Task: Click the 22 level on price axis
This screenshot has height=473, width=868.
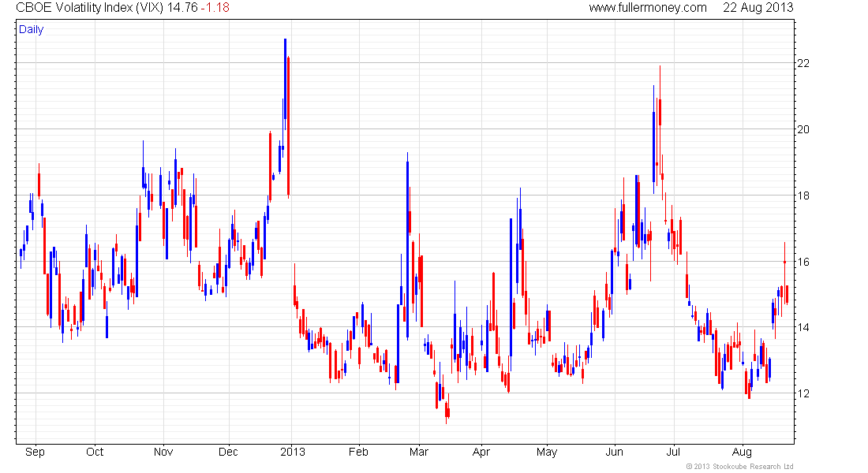Action: pyautogui.click(x=803, y=63)
